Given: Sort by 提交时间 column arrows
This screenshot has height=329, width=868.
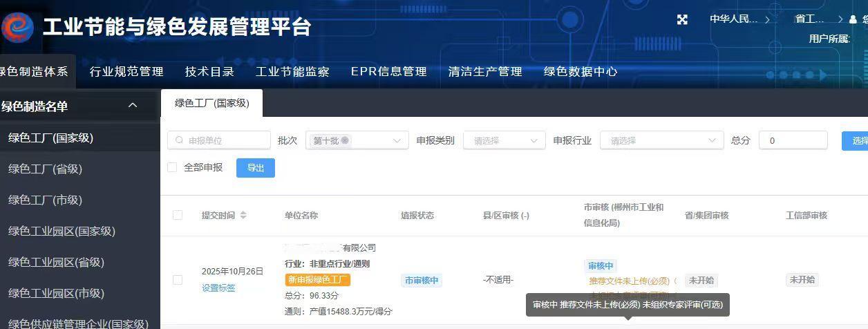Looking at the screenshot, I should pos(243,216).
